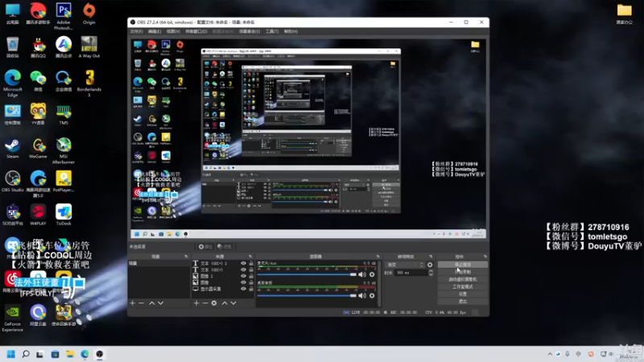The image size is (644, 362).
Task: Open PotPlayer desktop icon
Action: click(x=64, y=182)
